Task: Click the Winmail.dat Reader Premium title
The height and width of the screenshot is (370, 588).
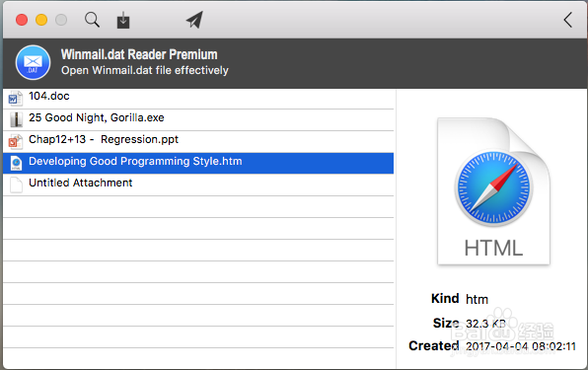Action: tap(139, 54)
